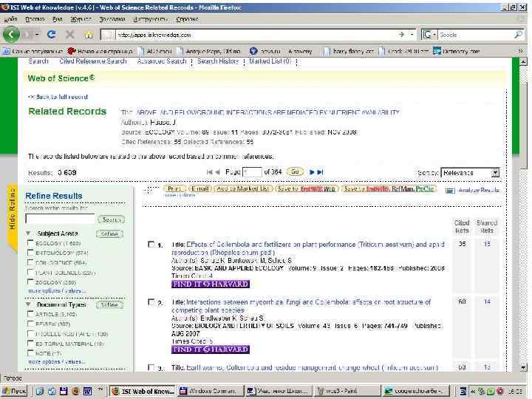Screen dimensions: 532x399
Task: Collapse the Document Types section triangle
Action: tap(29, 304)
